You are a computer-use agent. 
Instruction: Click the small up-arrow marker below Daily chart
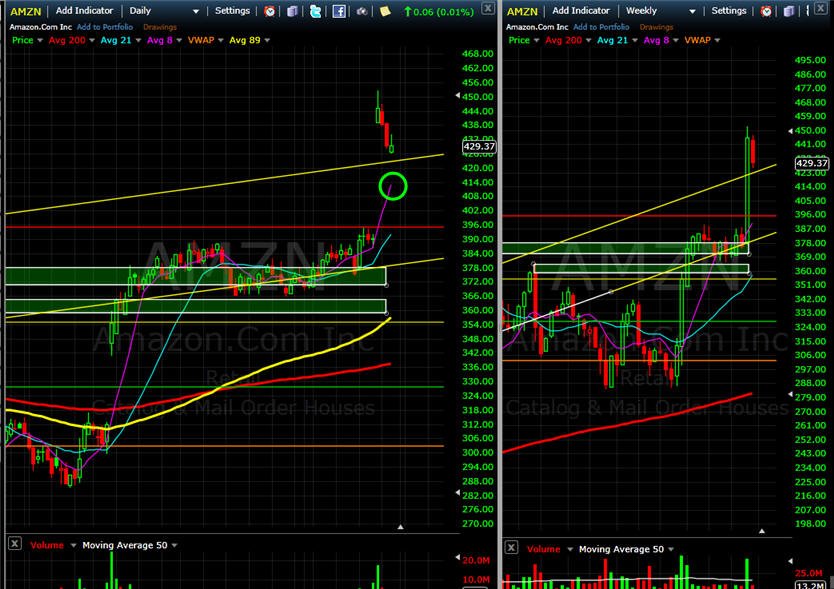(401, 527)
